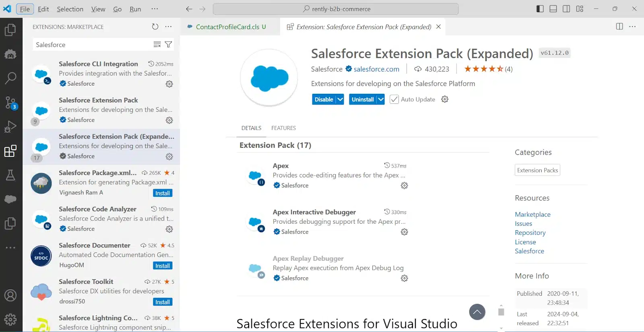Customize layout button in title bar
The width and height of the screenshot is (644, 332).
[580, 9]
